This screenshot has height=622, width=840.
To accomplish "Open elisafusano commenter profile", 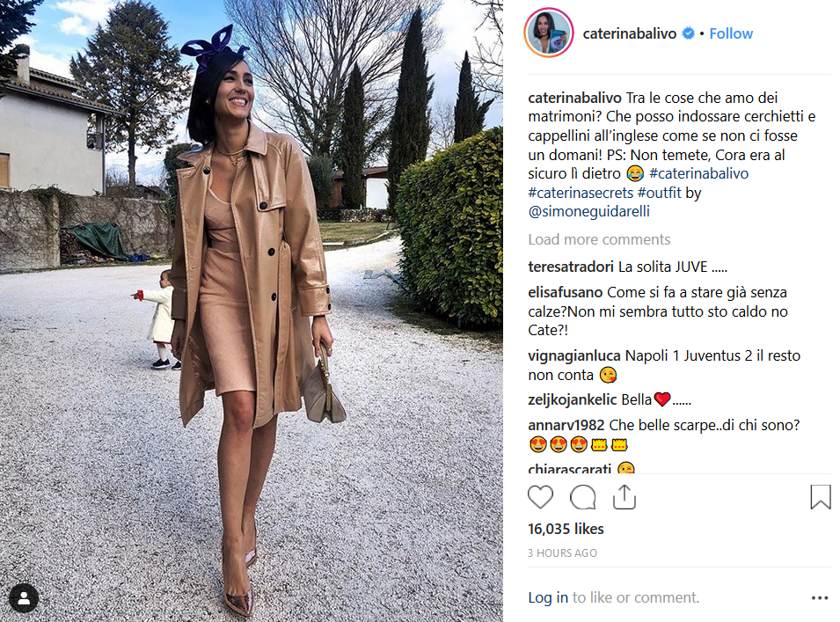I will 566,292.
